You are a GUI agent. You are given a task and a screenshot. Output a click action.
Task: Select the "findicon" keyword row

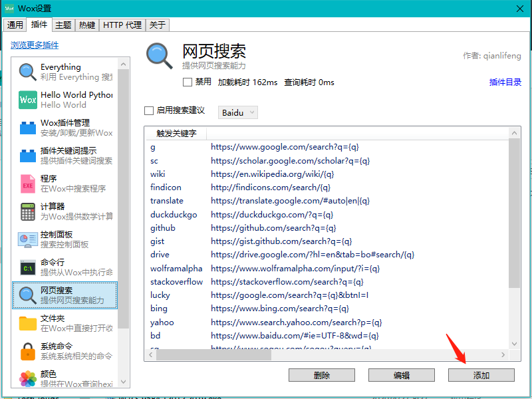pyautogui.click(x=327, y=188)
